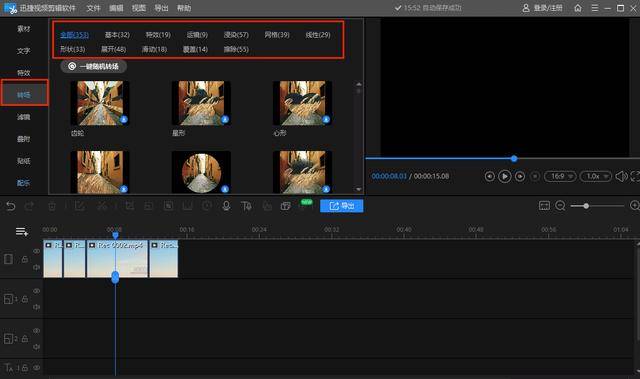Click the text-to-speech T icon in toolbar
Image resolution: width=640 pixels, height=379 pixels.
(246, 206)
